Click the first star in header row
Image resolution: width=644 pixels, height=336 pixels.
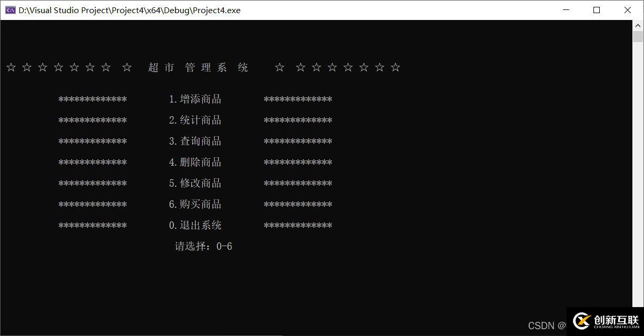(11, 67)
